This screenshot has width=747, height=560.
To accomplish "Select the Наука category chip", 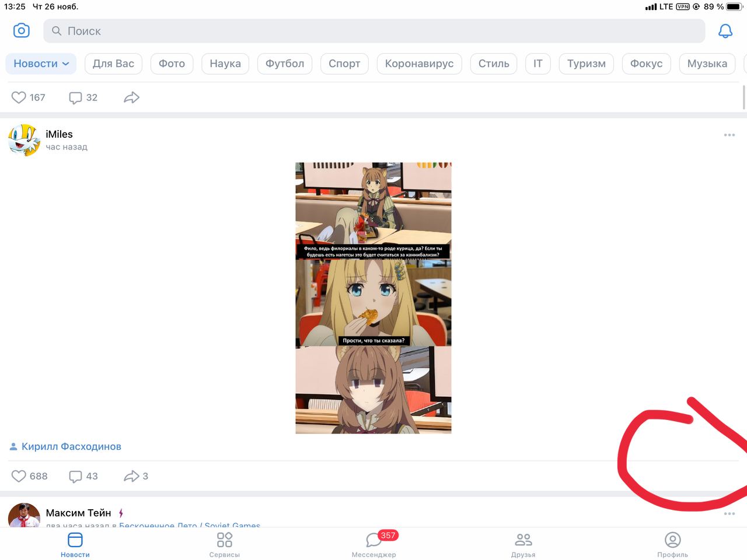I will (x=225, y=64).
